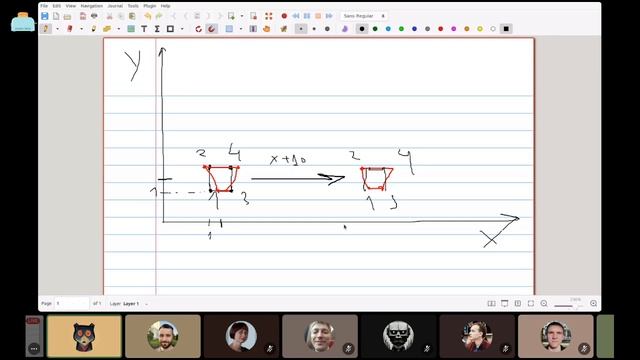
Task: Open the Plugin menu
Action: 149,6
